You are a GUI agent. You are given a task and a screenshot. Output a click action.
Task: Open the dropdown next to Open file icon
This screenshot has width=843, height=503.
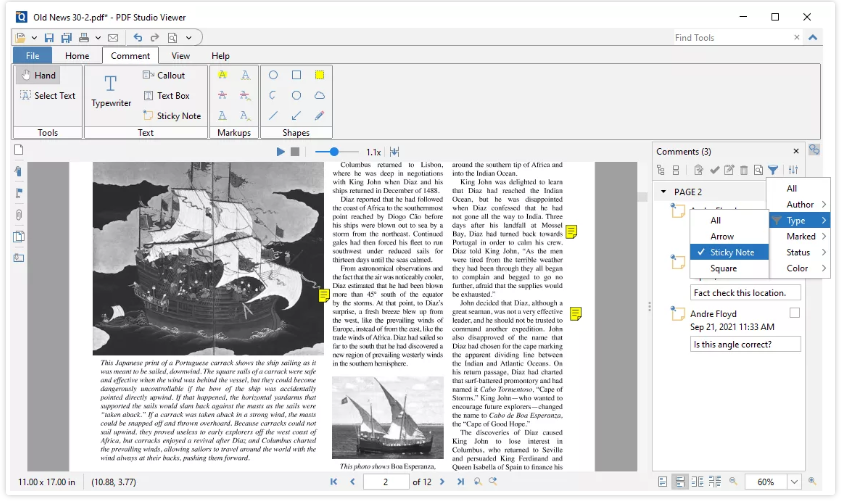(x=34, y=38)
